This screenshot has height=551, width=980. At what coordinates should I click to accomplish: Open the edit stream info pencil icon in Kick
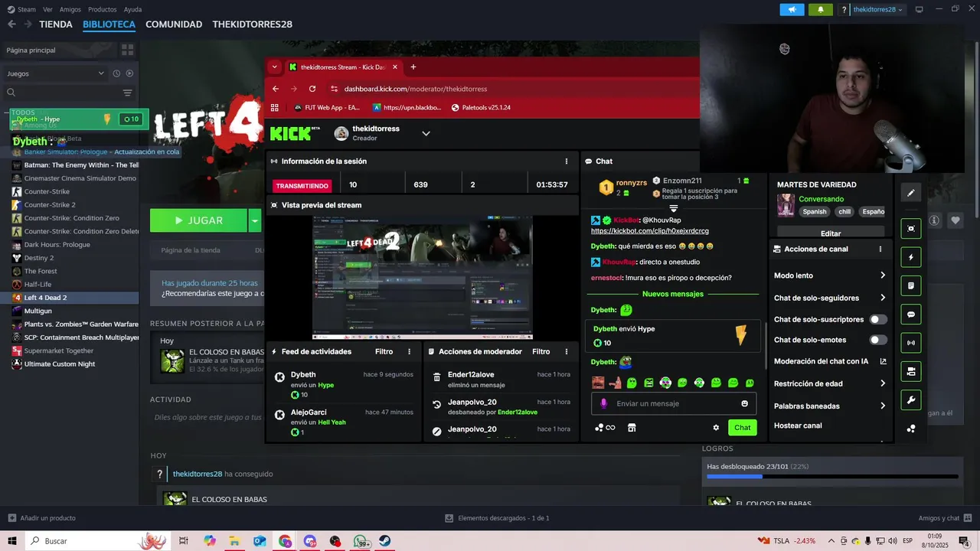point(910,193)
